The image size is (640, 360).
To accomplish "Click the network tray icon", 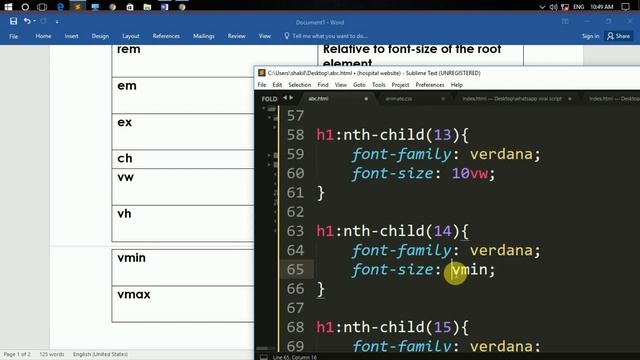I will tap(565, 7).
